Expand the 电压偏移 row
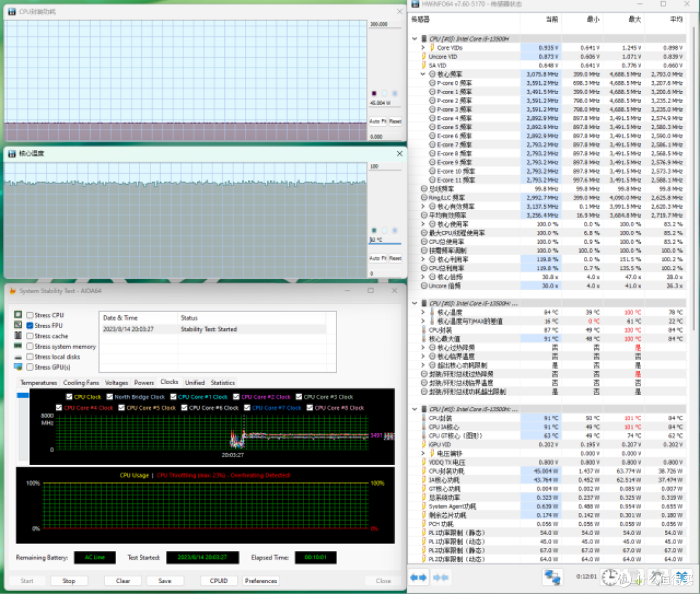Viewport: 700px width, 594px height. click(423, 454)
